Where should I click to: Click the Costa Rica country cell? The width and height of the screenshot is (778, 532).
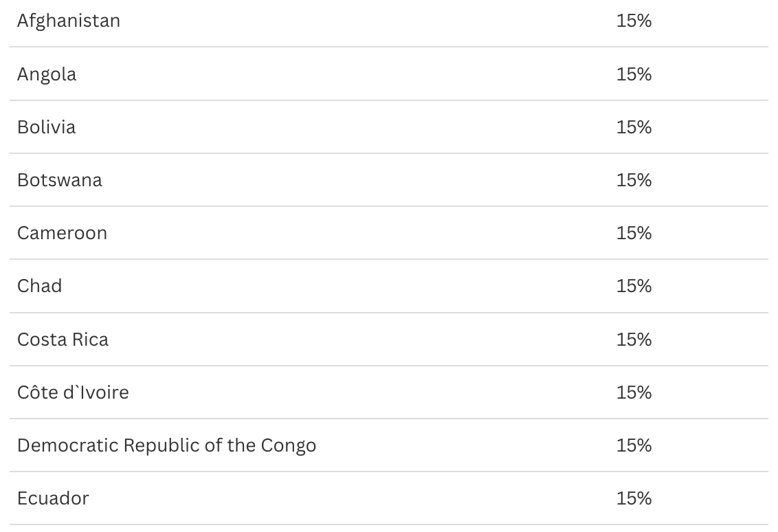(63, 340)
